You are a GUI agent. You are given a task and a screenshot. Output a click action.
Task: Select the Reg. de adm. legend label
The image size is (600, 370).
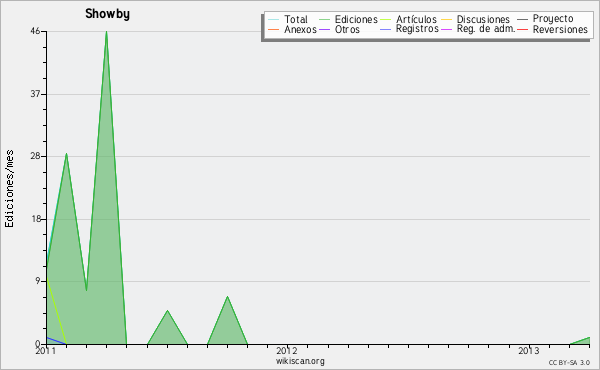[486, 29]
